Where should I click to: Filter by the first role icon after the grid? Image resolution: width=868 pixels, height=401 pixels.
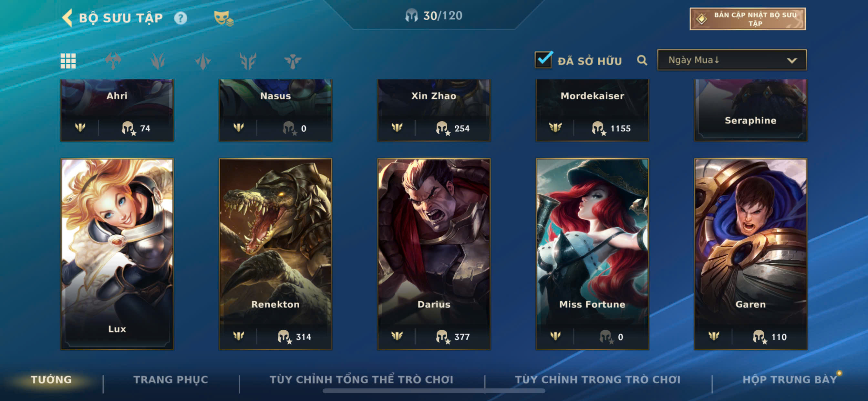pyautogui.click(x=113, y=61)
